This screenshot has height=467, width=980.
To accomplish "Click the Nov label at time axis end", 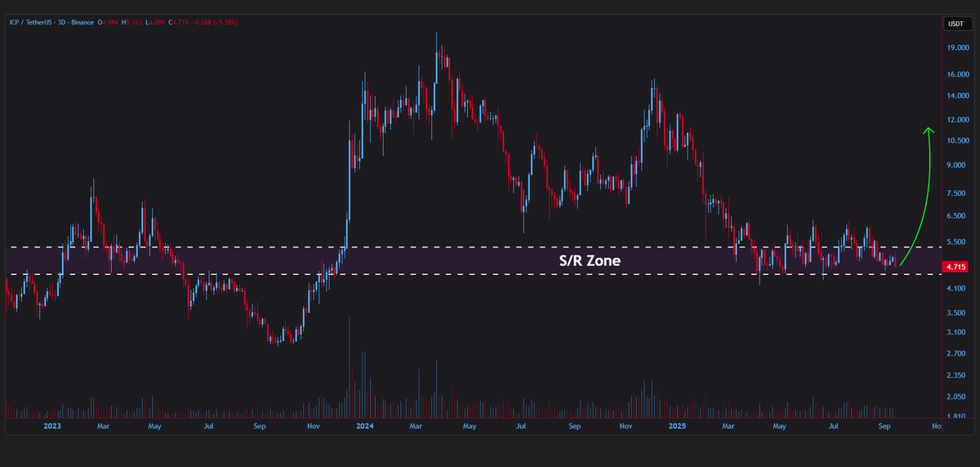I will click(x=935, y=426).
